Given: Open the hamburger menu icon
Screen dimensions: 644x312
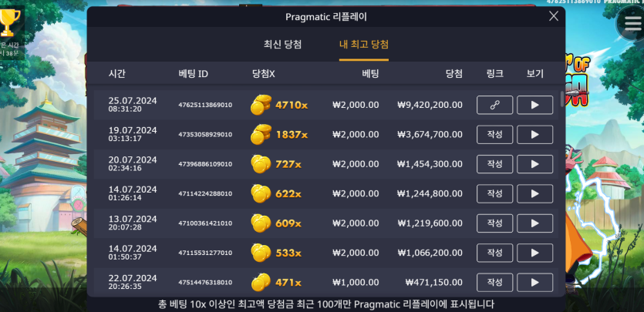Looking at the screenshot, I should click(632, 23).
